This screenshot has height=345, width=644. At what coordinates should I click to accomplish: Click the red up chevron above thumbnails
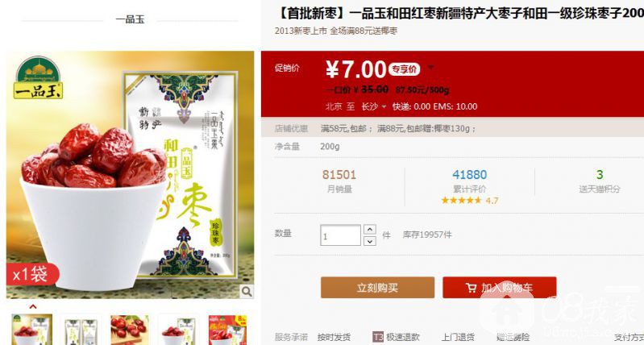click(x=33, y=306)
